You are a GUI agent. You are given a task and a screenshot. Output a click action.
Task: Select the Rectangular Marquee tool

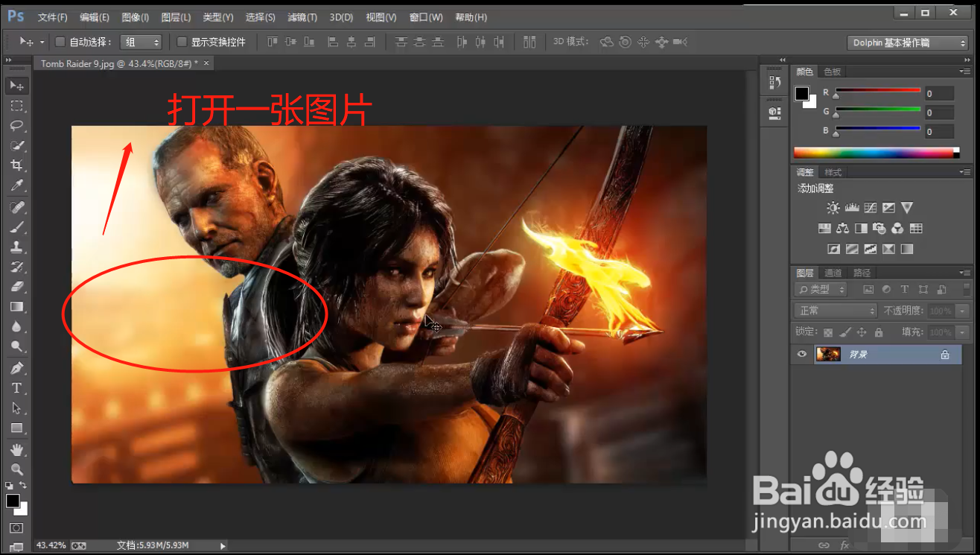[16, 106]
